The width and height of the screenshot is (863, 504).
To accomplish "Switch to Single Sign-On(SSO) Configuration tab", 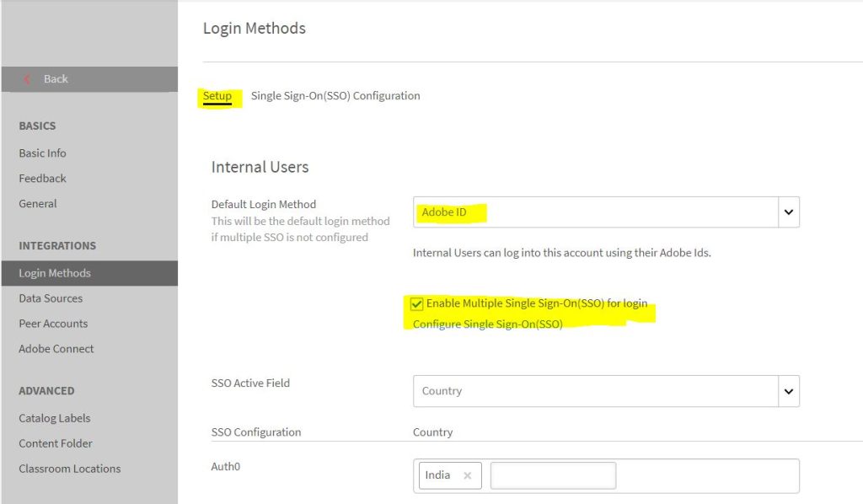I will pyautogui.click(x=334, y=95).
